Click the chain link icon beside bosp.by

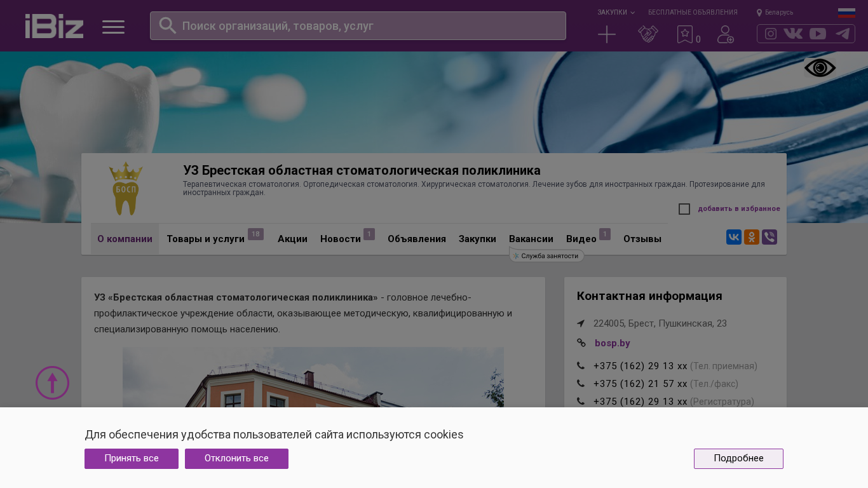tap(581, 343)
